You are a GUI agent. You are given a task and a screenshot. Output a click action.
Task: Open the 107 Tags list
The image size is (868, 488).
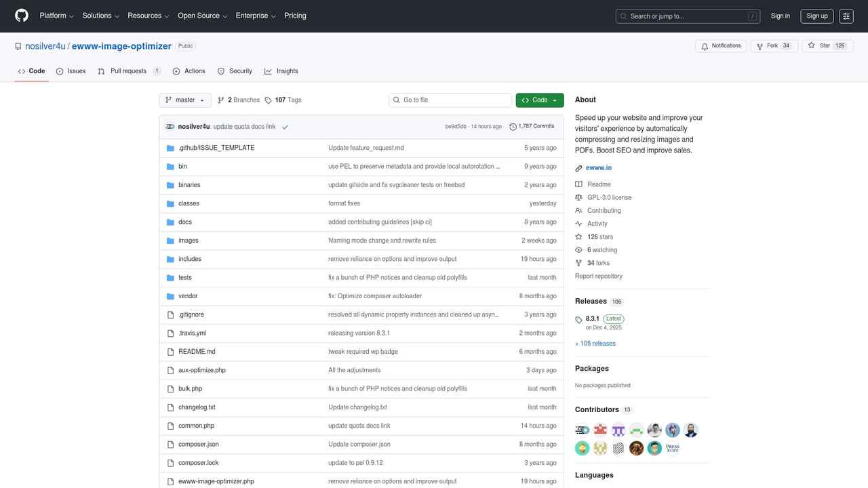pyautogui.click(x=283, y=100)
